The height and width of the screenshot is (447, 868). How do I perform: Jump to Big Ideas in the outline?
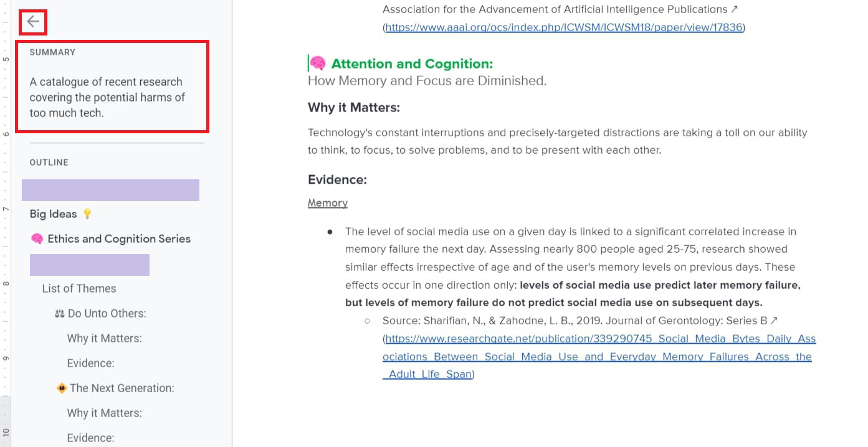[54, 214]
